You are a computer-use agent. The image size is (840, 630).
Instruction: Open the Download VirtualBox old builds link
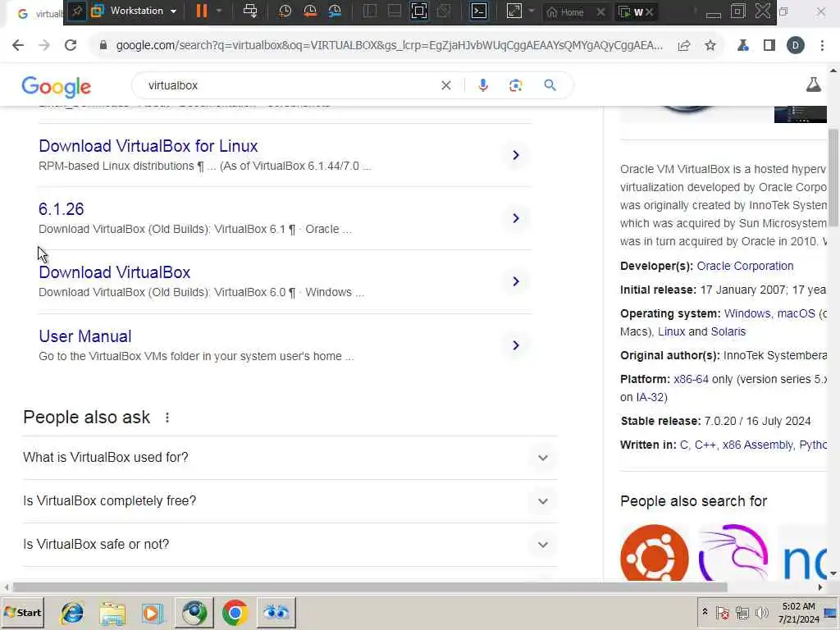(115, 272)
